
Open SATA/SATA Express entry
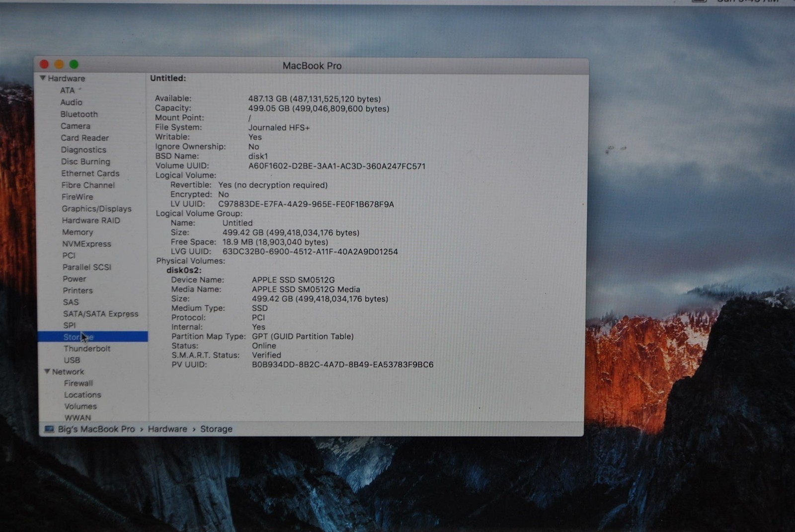tap(101, 314)
